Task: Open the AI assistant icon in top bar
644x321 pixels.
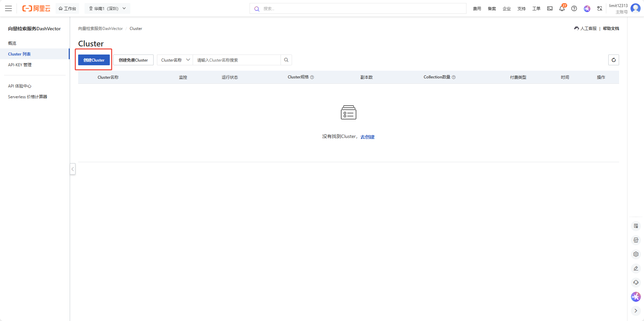Action: [587, 9]
